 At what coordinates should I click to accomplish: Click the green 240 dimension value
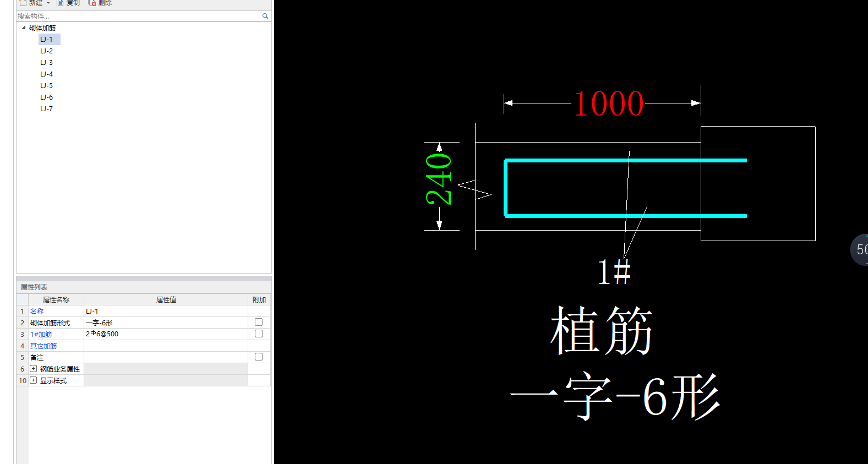(439, 179)
